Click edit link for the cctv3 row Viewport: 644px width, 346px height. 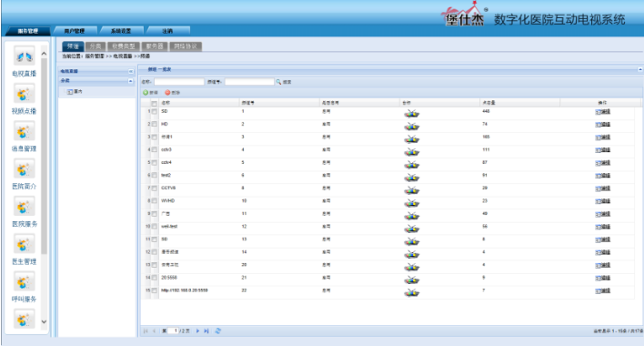[x=602, y=150]
